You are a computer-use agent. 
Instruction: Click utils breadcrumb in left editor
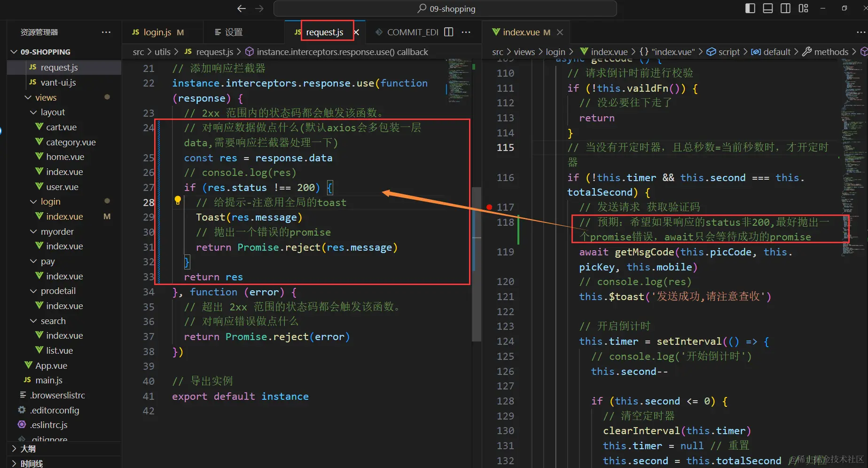163,52
